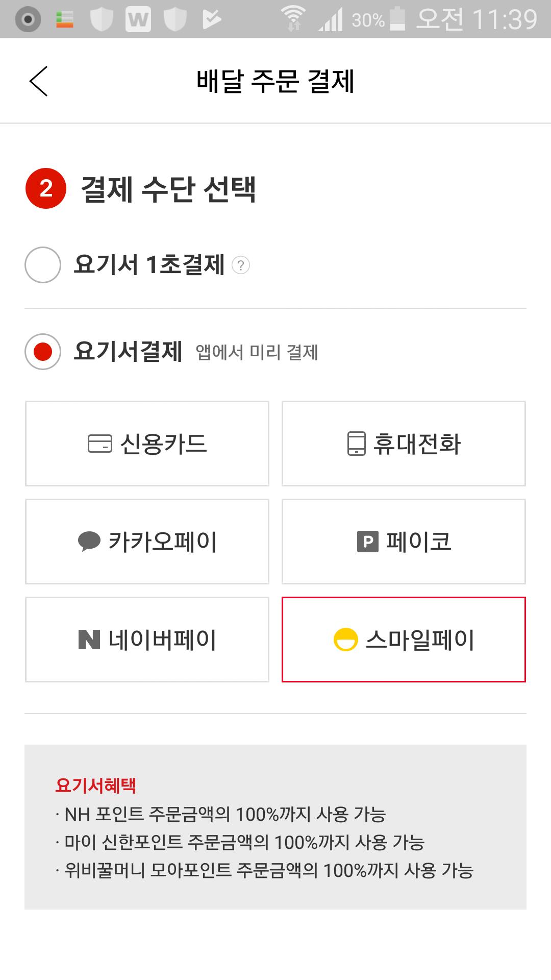The height and width of the screenshot is (980, 551).
Task: Tap the Payco P logo icon
Action: 367,542
